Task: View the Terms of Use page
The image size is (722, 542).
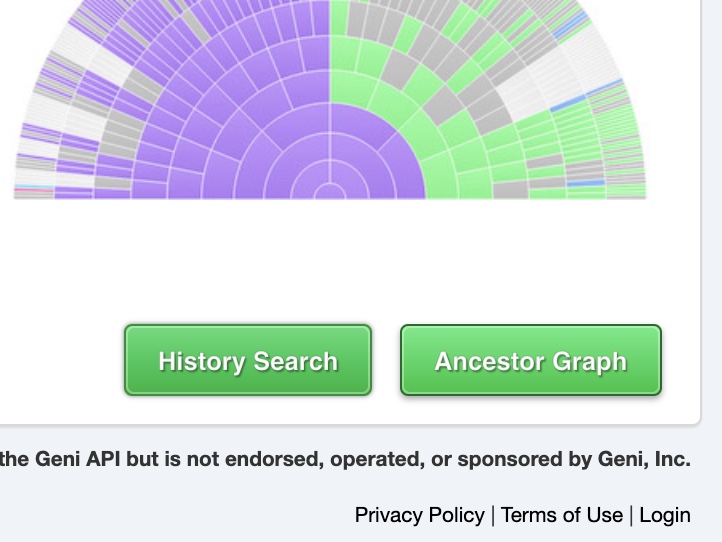Action: click(562, 515)
